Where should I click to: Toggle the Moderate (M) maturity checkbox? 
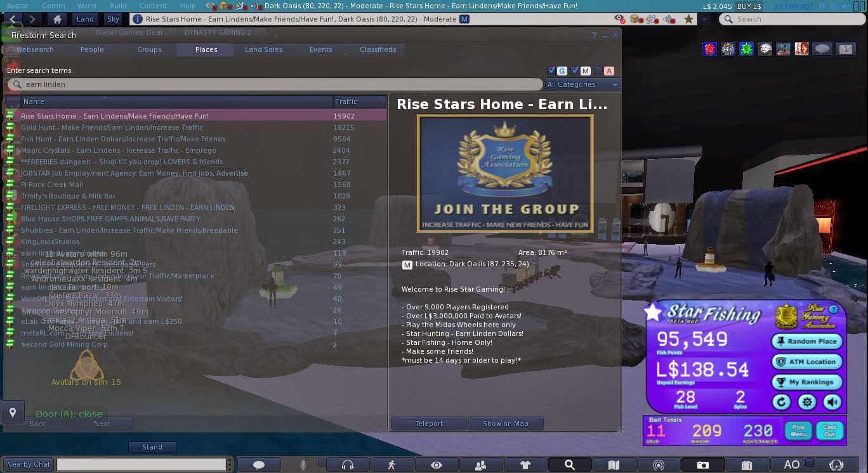575,71
